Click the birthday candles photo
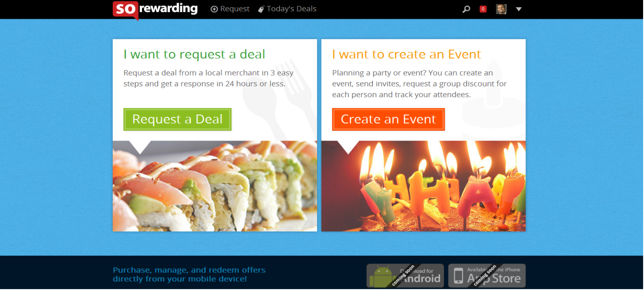The image size is (644, 290). (424, 186)
